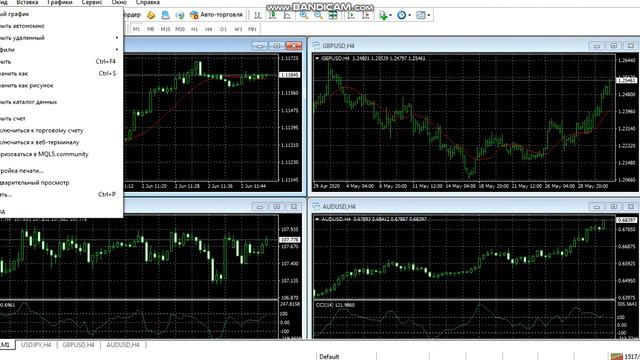Open the Сервис menu
The height and width of the screenshot is (360, 640).
click(92, 2)
